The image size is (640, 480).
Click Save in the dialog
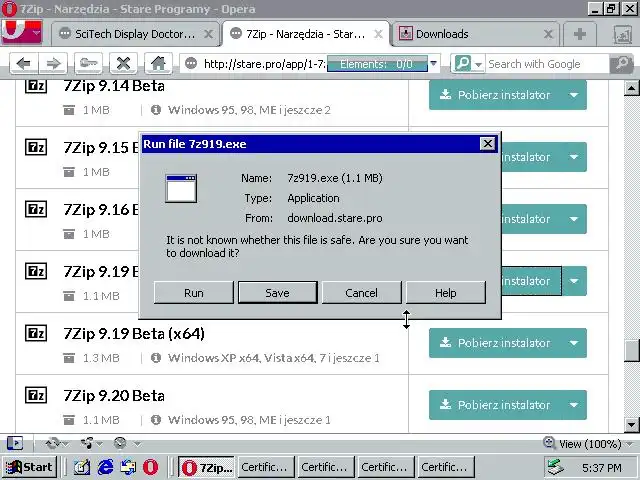(x=278, y=293)
